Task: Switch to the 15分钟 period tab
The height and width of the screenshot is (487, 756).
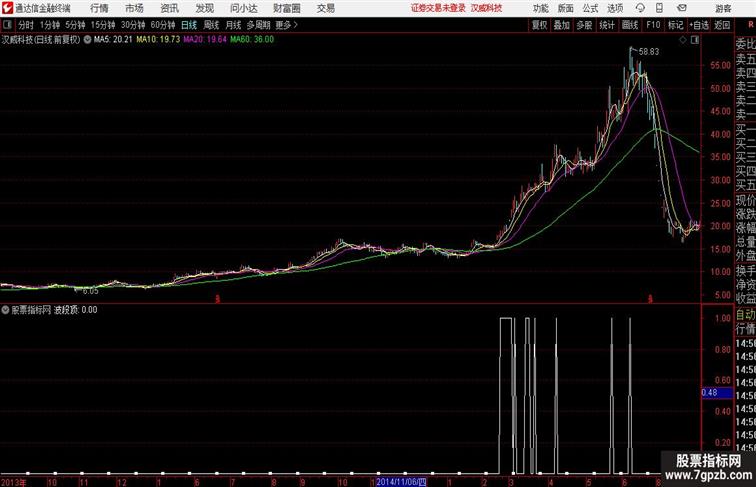Action: (x=103, y=25)
